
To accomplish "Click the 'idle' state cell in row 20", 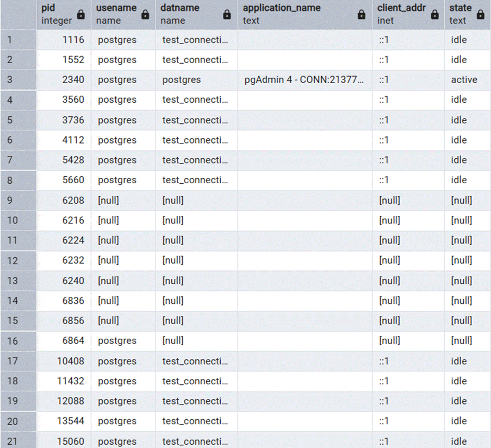I will click(468, 421).
